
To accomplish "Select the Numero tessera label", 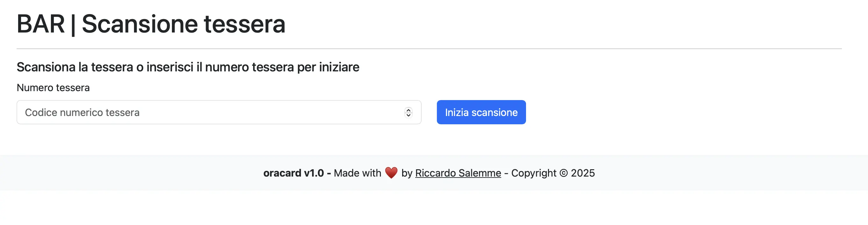I will (x=53, y=88).
